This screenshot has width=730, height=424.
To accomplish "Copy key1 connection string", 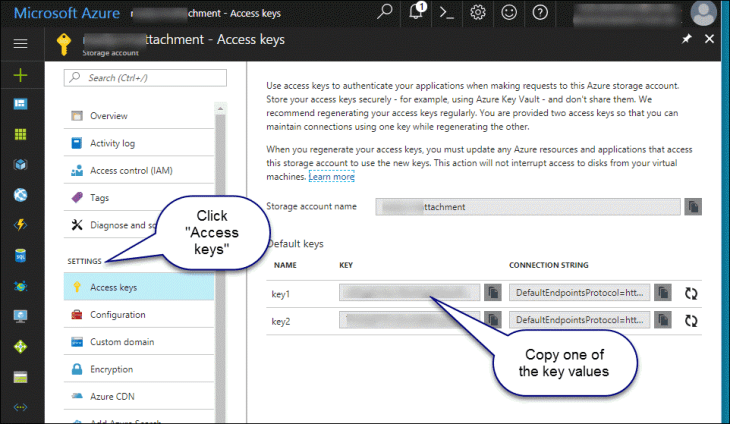I will [x=662, y=293].
